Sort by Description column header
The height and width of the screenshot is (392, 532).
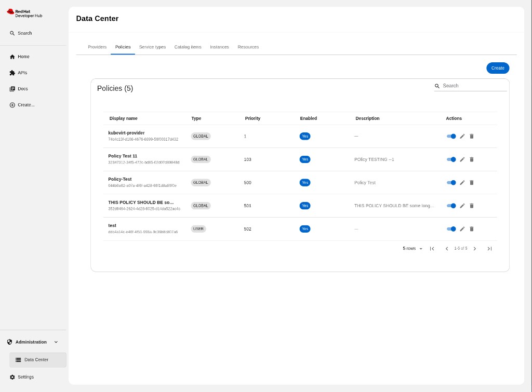pyautogui.click(x=367, y=118)
